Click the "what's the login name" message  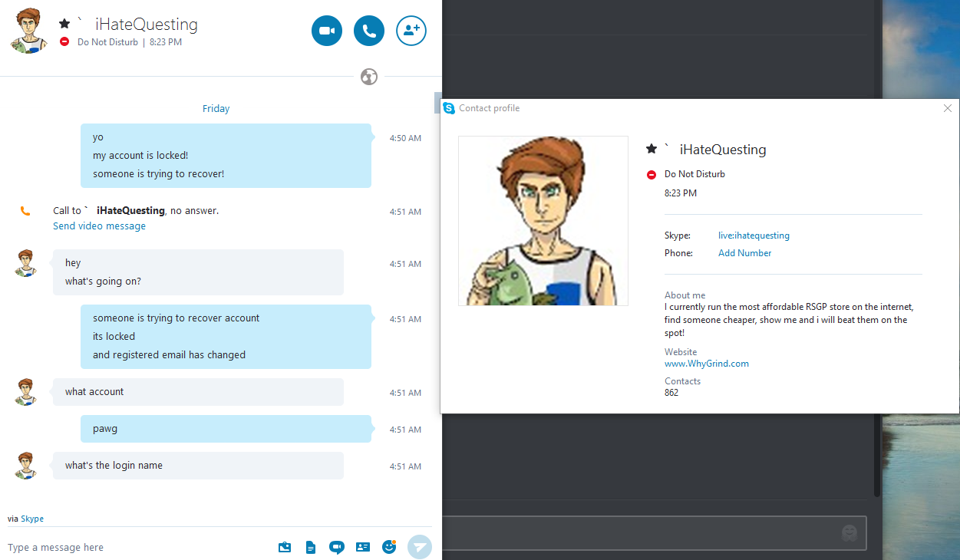click(114, 466)
